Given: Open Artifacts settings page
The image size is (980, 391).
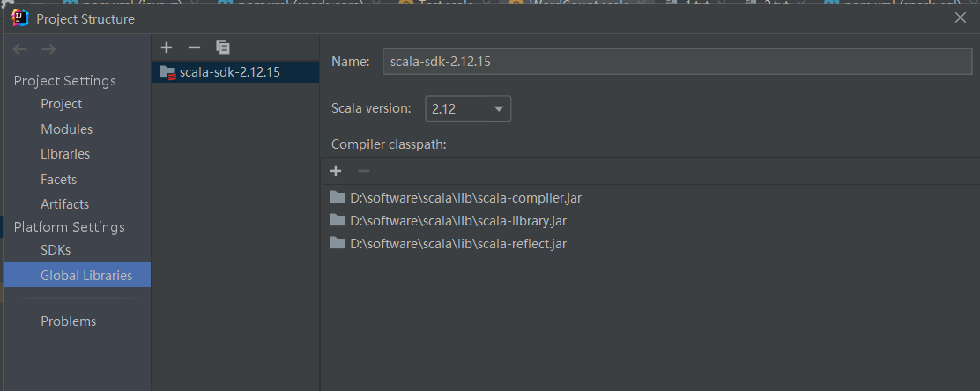Looking at the screenshot, I should click(x=64, y=204).
